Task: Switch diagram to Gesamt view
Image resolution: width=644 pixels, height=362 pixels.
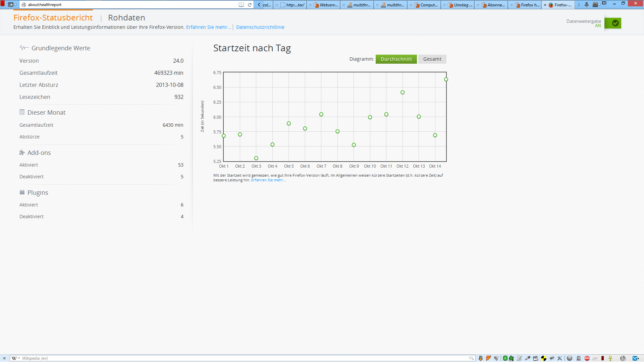Action: tap(432, 59)
